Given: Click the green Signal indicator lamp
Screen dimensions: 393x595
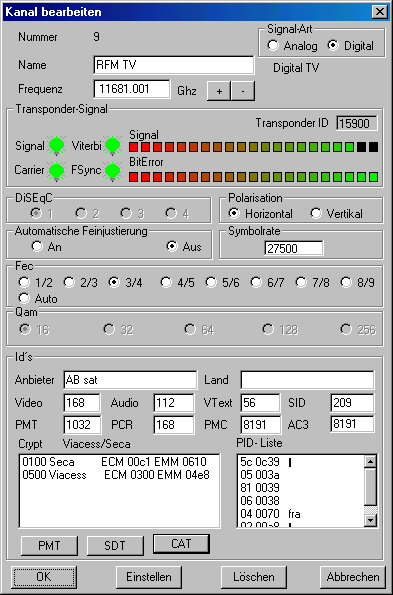Looking at the screenshot, I should click(57, 146).
